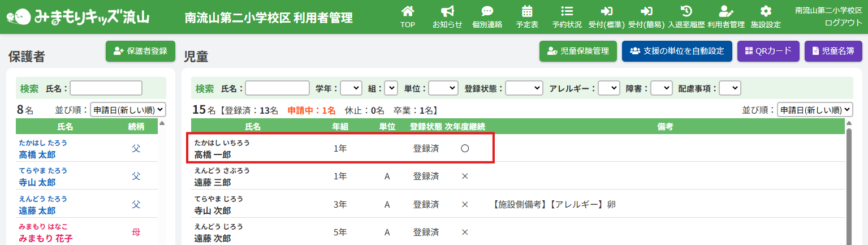This screenshot has width=868, height=245.
Task: Open guardian 高橋 太郎 link
Action: pyautogui.click(x=37, y=155)
